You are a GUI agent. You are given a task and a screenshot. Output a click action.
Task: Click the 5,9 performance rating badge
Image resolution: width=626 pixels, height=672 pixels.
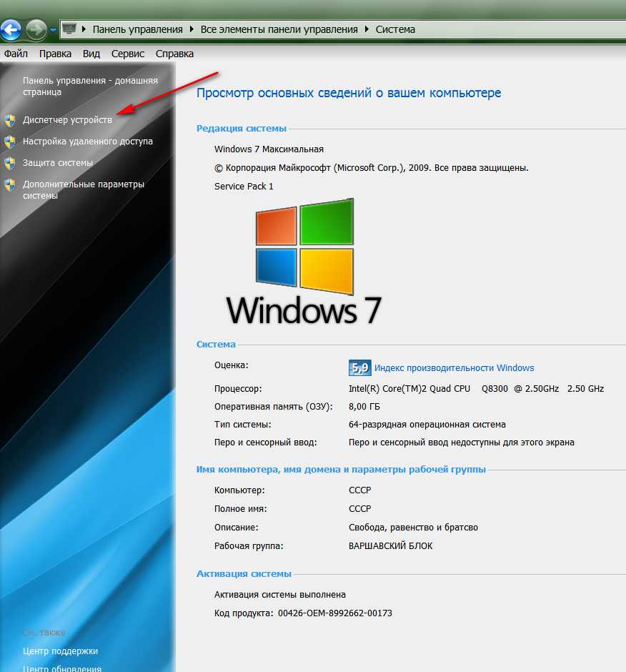click(359, 368)
